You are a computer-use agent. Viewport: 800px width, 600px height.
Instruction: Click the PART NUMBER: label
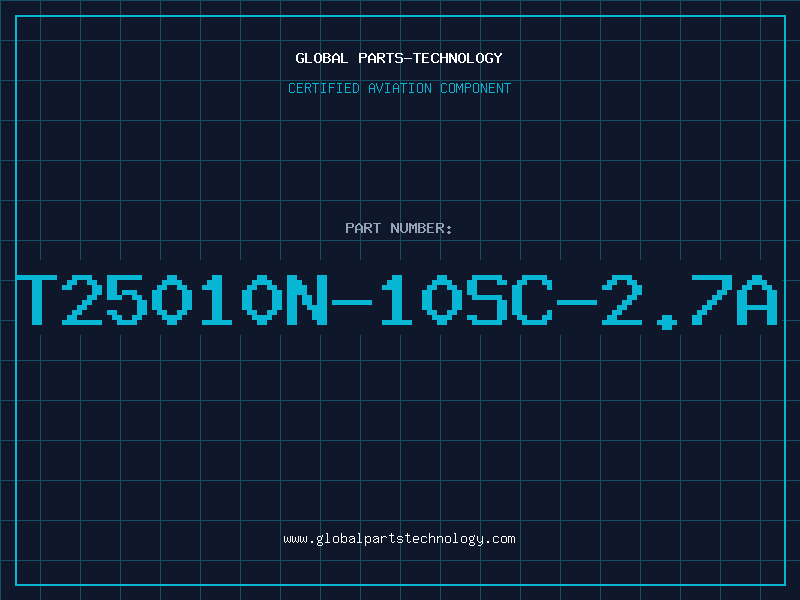click(x=399, y=228)
